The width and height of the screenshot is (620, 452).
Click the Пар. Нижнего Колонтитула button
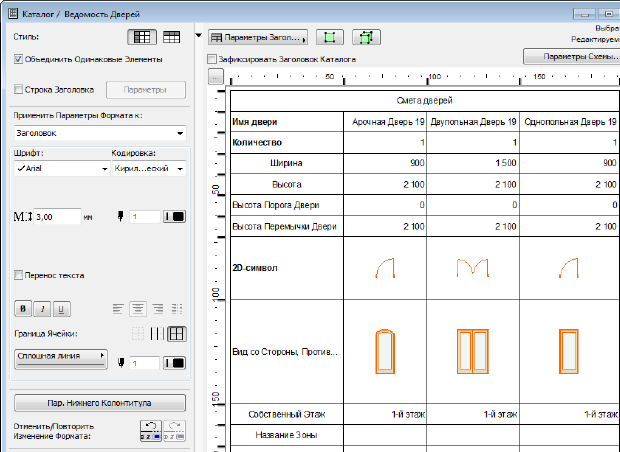point(100,403)
